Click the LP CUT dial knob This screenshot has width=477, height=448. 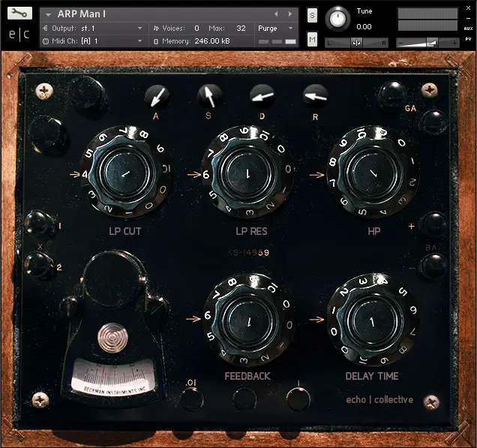click(126, 173)
